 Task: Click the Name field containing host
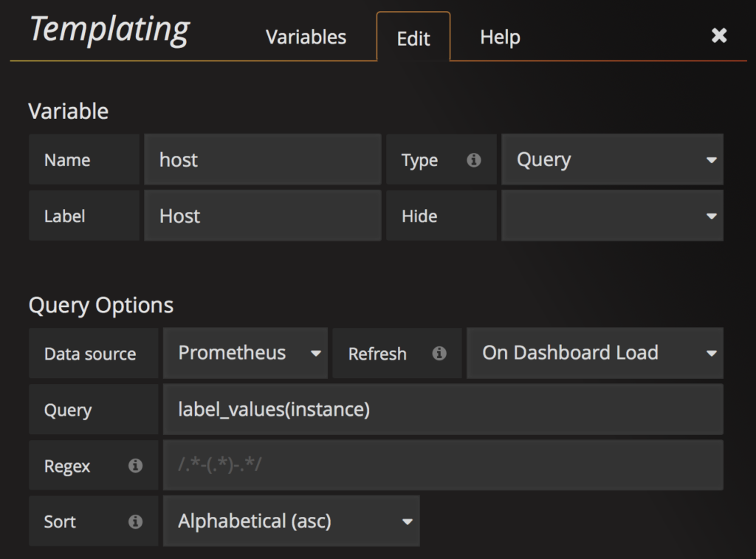[x=263, y=159]
